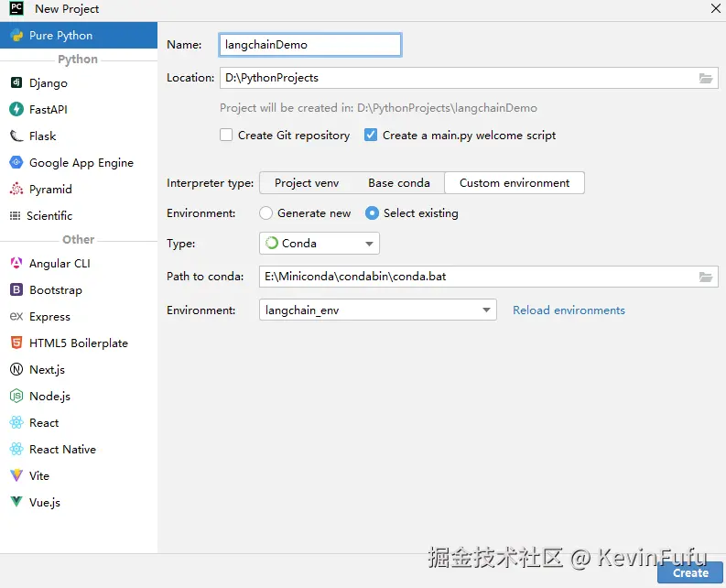
Task: Click the Location field D:\PythonProjects
Action: tap(469, 78)
